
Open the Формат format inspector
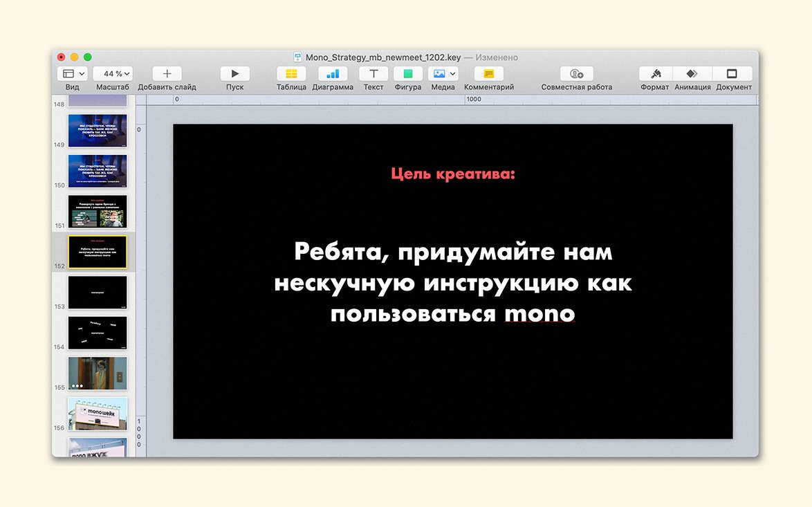[x=655, y=73]
